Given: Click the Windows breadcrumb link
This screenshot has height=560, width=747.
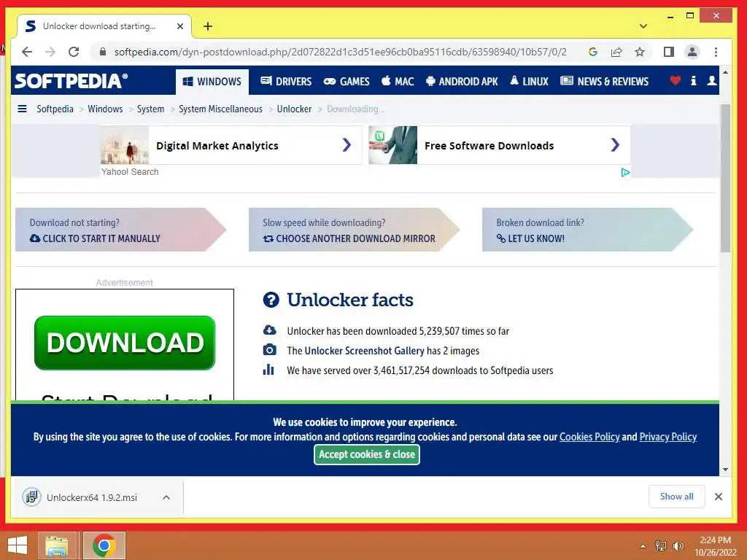Looking at the screenshot, I should [x=105, y=109].
